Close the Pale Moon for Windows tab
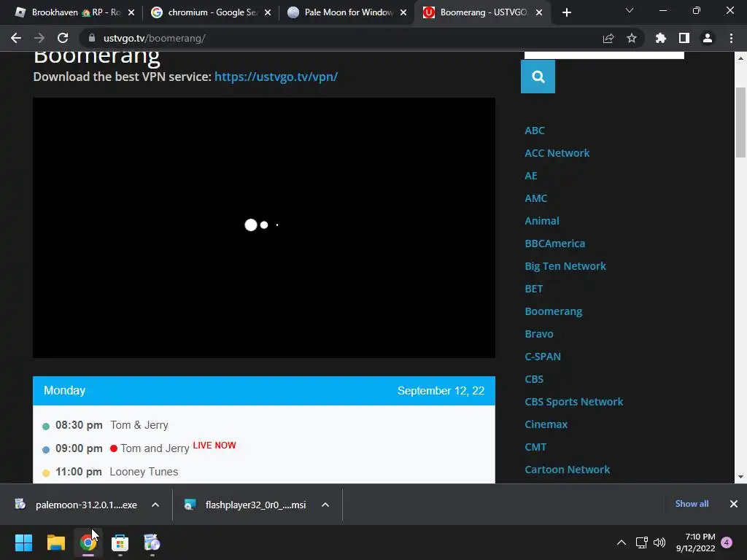Screen dimensions: 747x560 [x=403, y=12]
